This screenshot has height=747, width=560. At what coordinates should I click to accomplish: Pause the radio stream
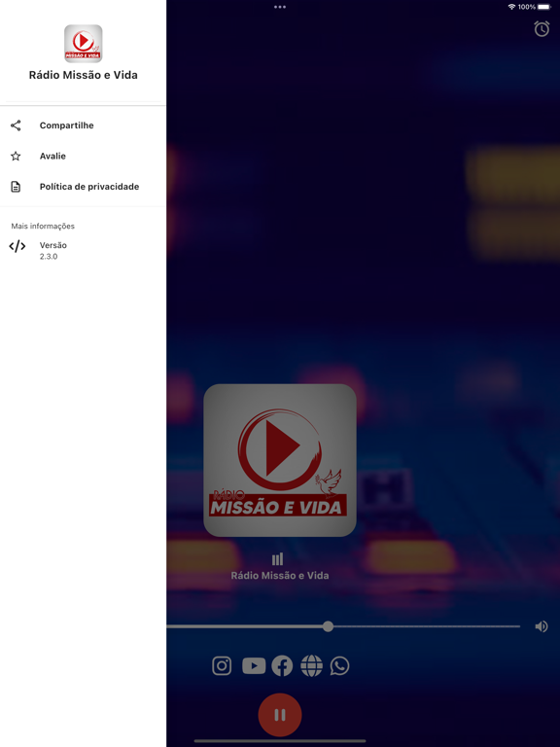pos(280,715)
